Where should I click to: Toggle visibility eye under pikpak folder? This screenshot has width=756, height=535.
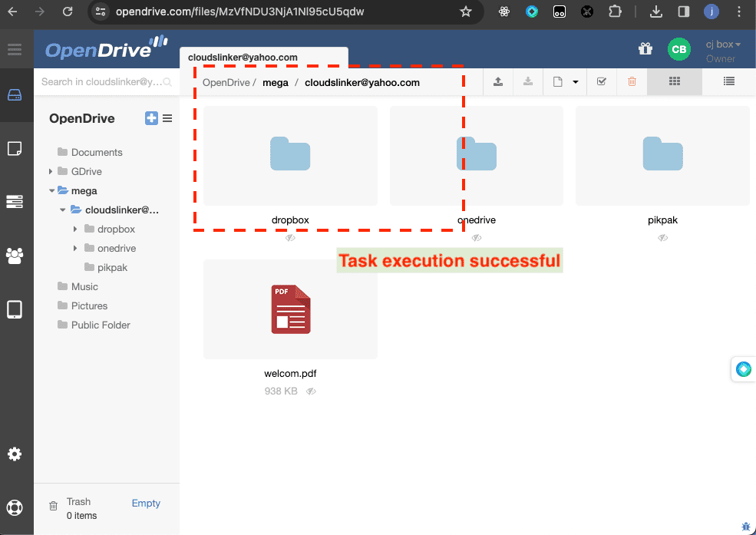pos(663,238)
